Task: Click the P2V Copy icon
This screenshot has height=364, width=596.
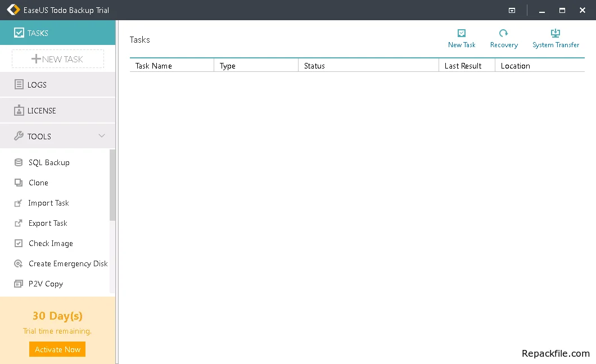Action: (x=18, y=284)
